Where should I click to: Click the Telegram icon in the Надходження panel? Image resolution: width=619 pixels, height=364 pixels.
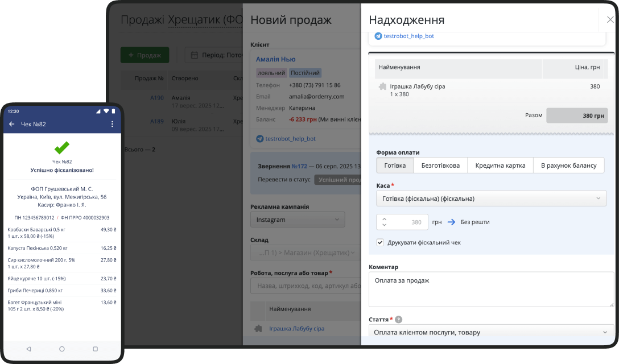point(377,35)
